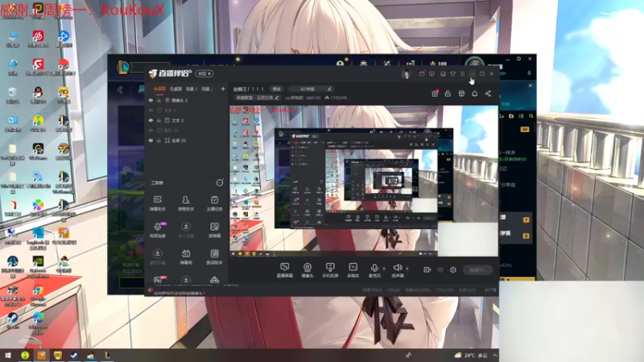Add a 手机投屏 phone cast source

point(330,270)
